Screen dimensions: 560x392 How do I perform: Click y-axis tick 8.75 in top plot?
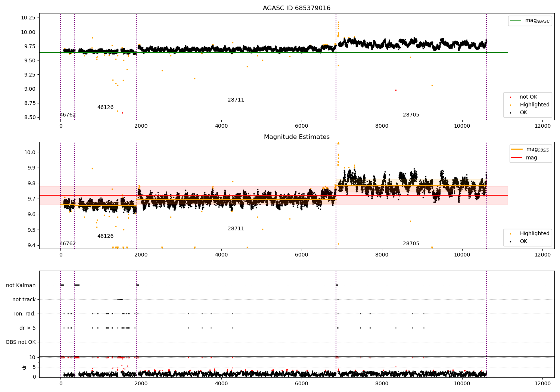click(x=29, y=103)
